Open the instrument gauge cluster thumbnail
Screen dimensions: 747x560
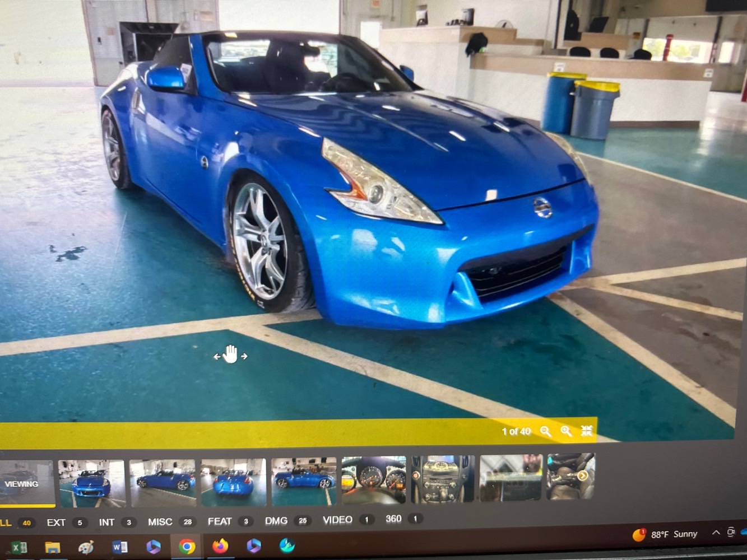(x=374, y=479)
